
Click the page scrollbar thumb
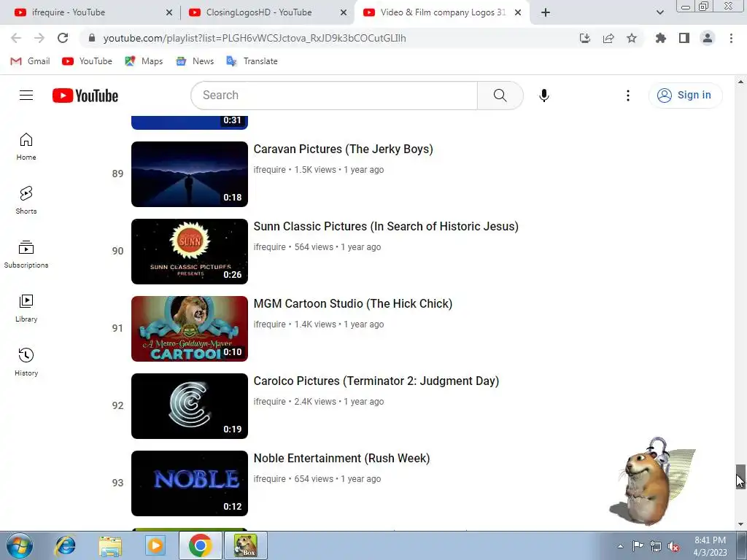[x=740, y=477]
